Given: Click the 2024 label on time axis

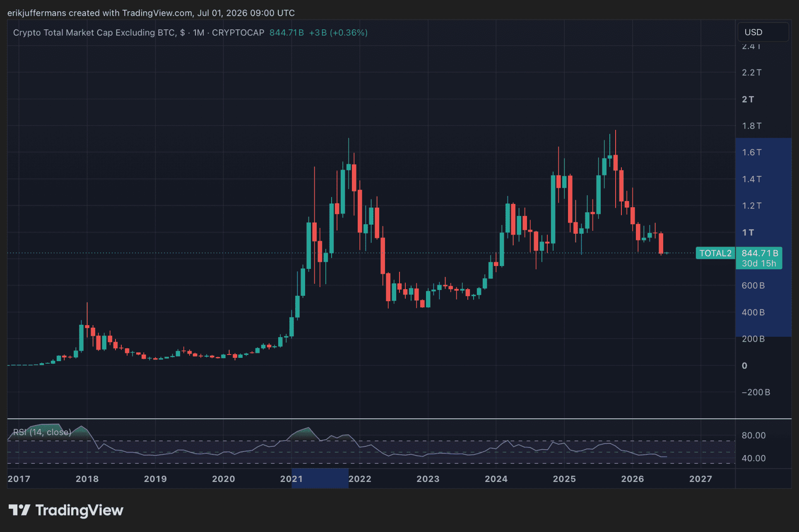Looking at the screenshot, I should click(x=496, y=479).
